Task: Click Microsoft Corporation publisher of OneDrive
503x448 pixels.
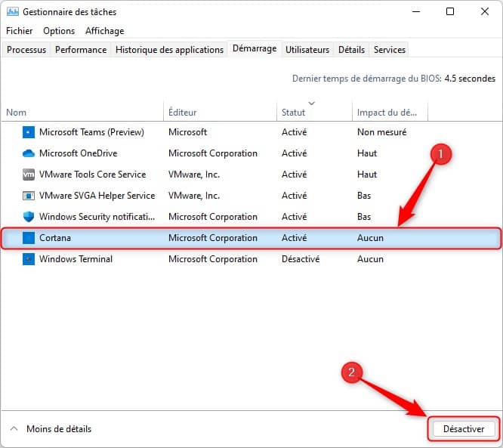Action: [213, 153]
